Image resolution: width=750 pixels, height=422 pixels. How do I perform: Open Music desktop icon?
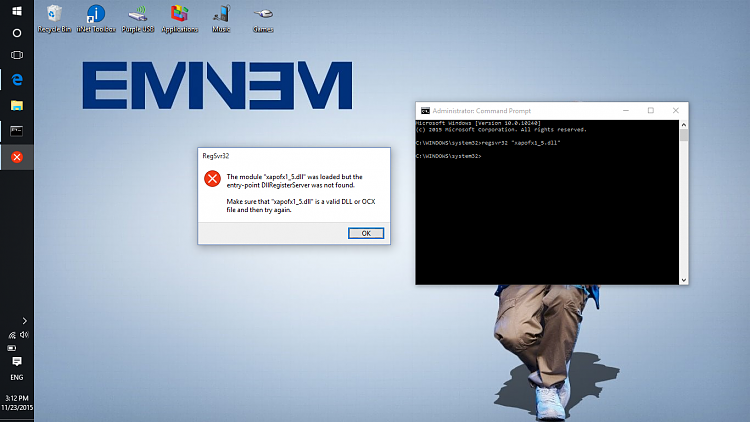[221, 19]
